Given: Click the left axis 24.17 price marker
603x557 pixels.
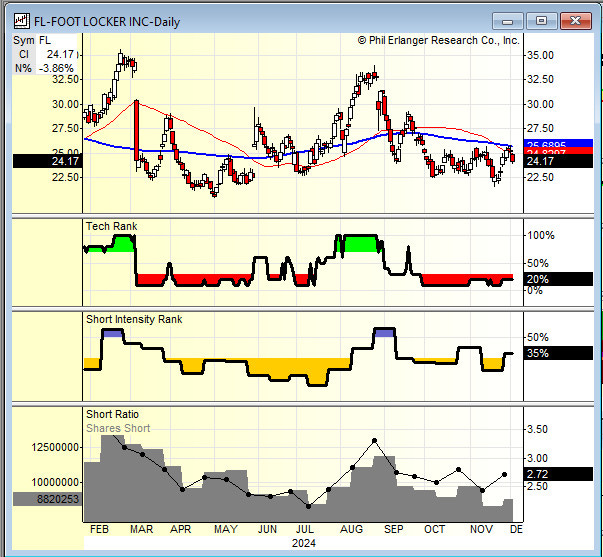Looking at the screenshot, I should (x=47, y=161).
